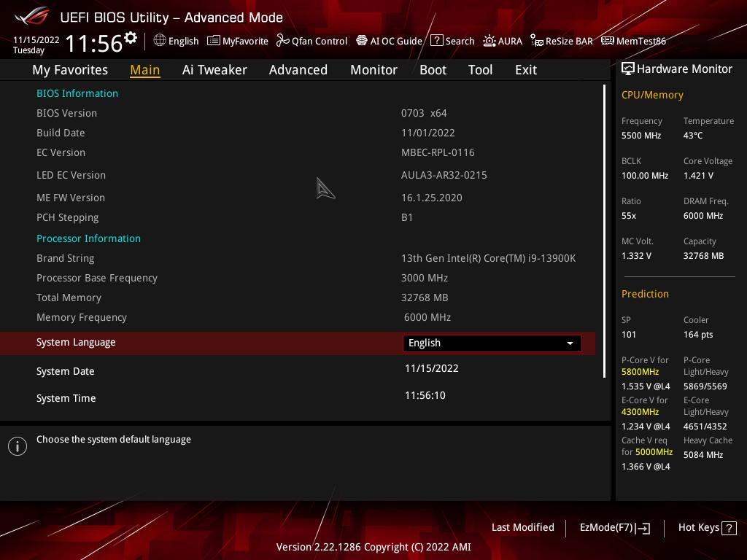The height and width of the screenshot is (560, 747).
Task: Click the Processor Information heading
Action: (x=88, y=238)
